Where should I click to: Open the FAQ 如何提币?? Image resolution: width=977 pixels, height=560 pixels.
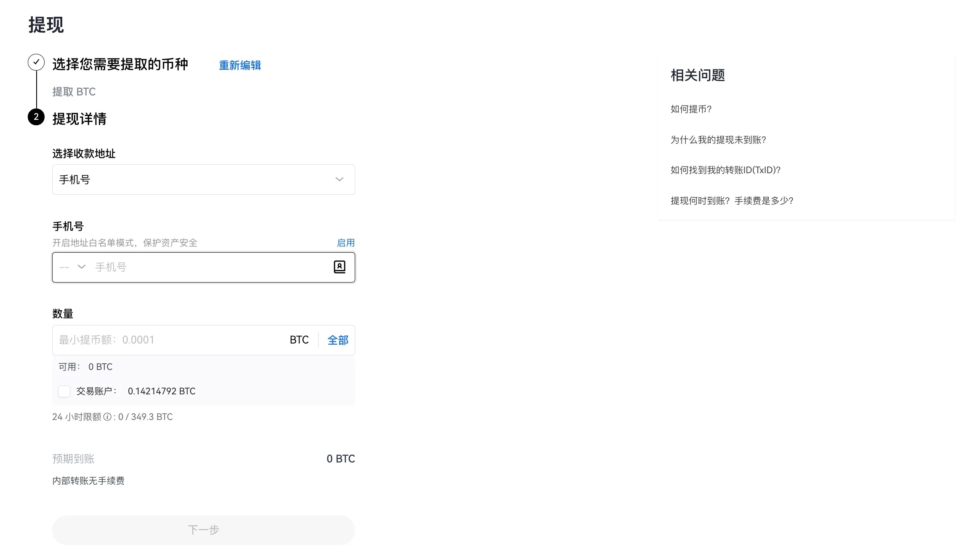pos(691,109)
